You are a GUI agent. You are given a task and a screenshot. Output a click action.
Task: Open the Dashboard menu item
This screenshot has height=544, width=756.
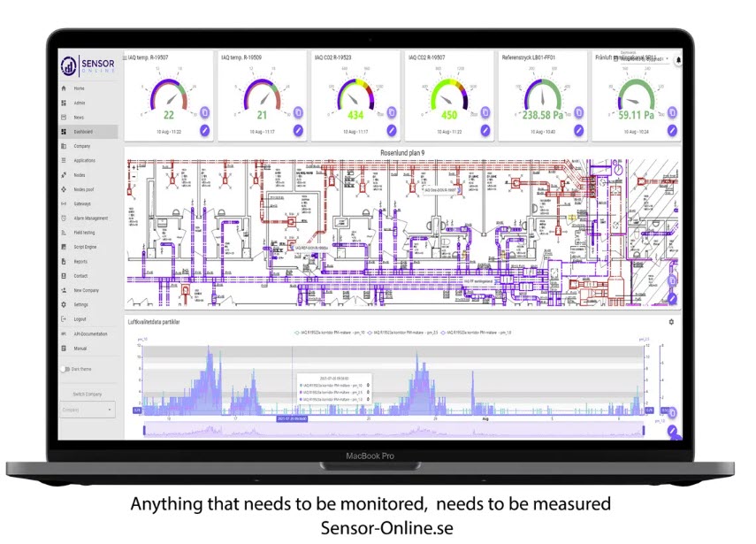tap(82, 132)
